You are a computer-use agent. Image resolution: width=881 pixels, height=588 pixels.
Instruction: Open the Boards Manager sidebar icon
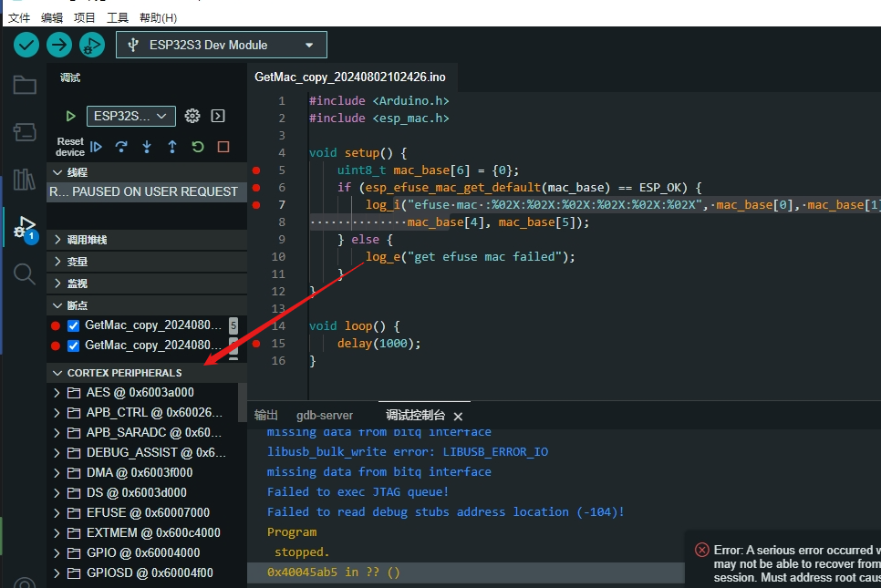24,132
